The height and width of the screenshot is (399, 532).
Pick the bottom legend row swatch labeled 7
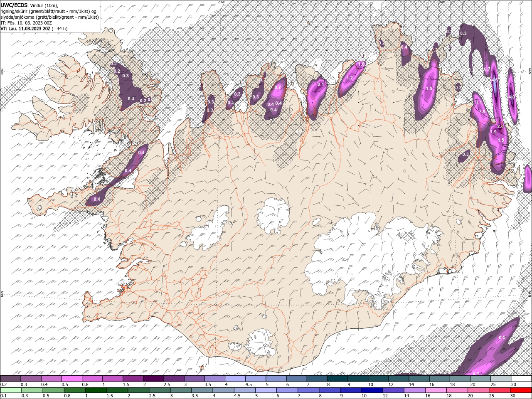click(x=308, y=390)
